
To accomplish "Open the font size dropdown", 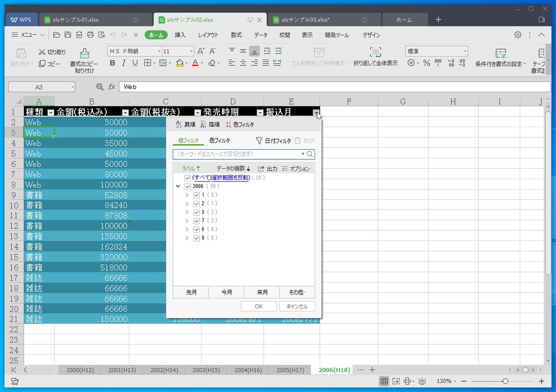I will point(191,51).
